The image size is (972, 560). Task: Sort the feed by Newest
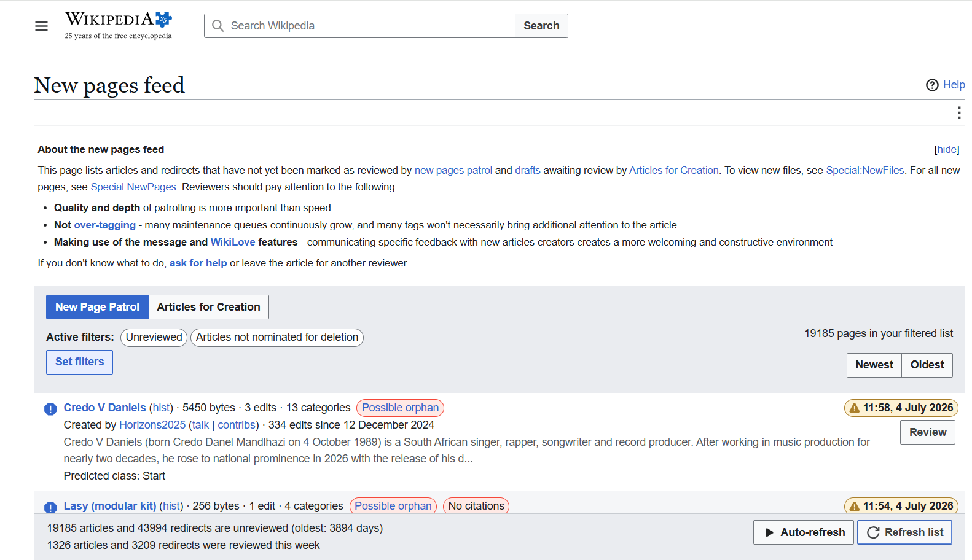(x=874, y=365)
